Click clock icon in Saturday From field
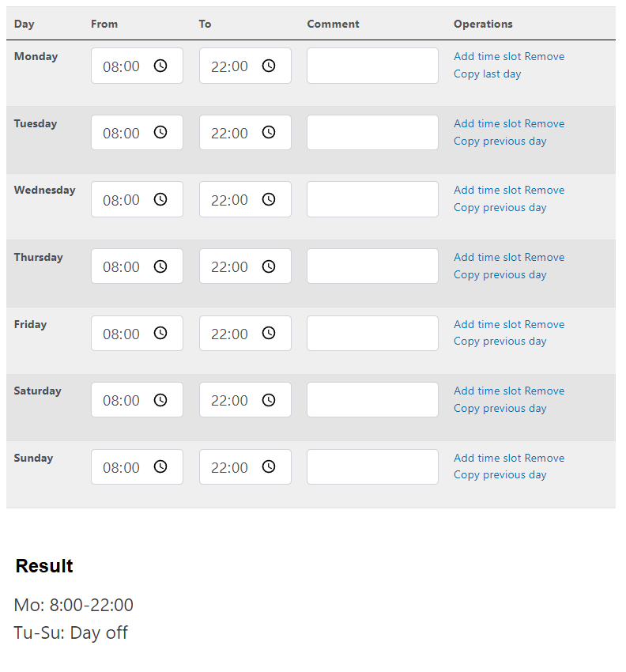This screenshot has height=672, width=626. pos(160,400)
